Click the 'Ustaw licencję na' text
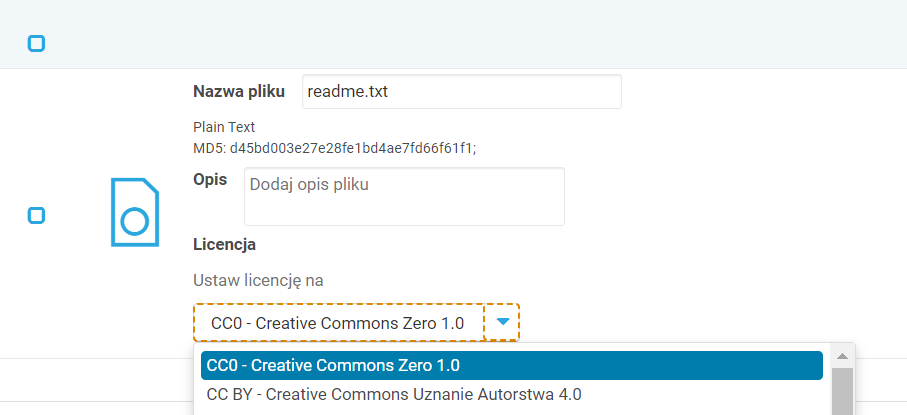The width and height of the screenshot is (907, 415). click(x=258, y=280)
